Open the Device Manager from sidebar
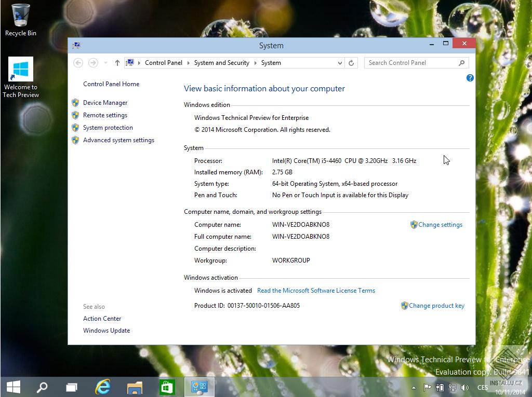 point(105,102)
